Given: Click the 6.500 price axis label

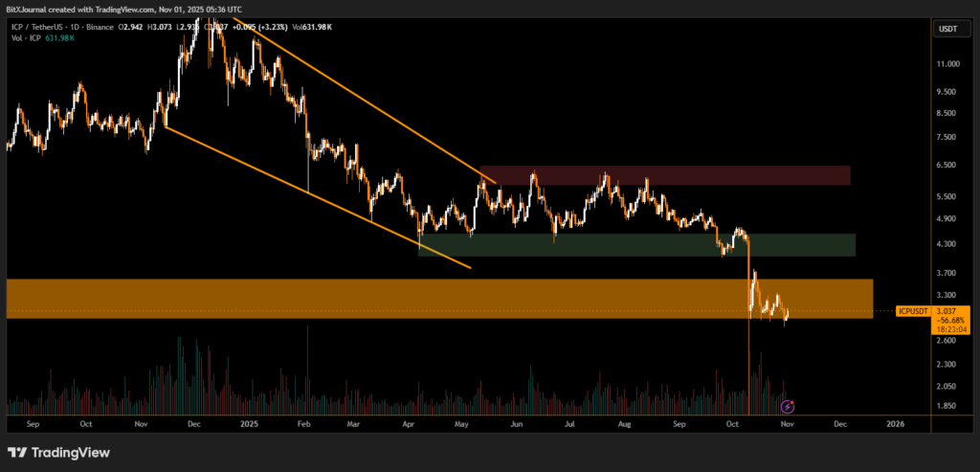Looking at the screenshot, I should (947, 165).
